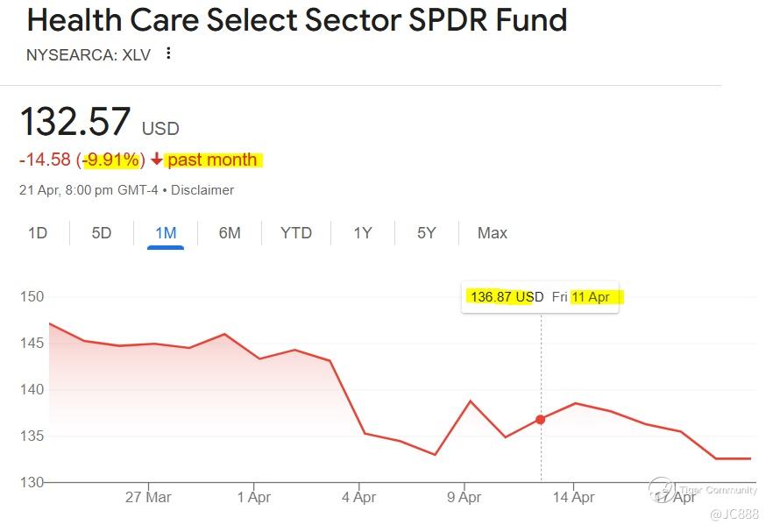The image size is (773, 532).
Task: Choose the 1Y range tab
Action: 363,233
